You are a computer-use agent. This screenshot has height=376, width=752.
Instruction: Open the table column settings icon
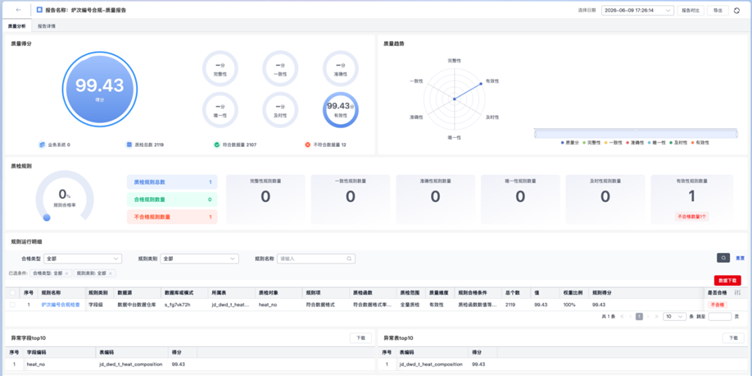coord(738,292)
